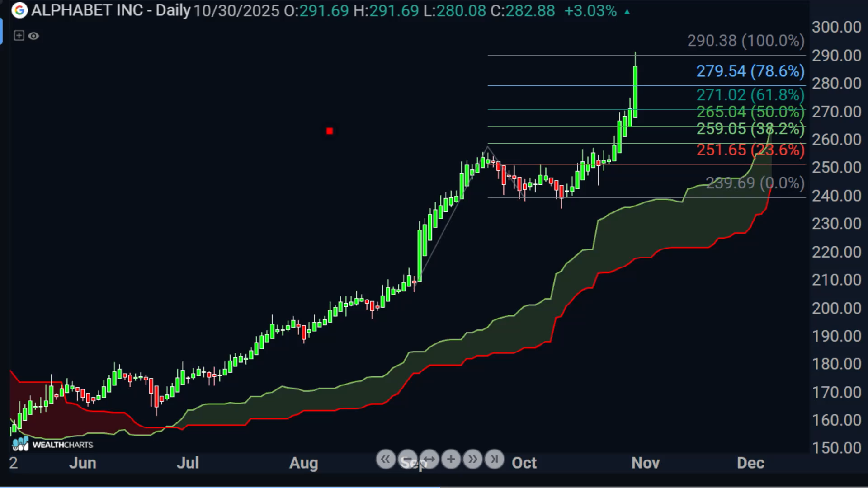The height and width of the screenshot is (488, 868).
Task: Click the ALPHABET INC symbol title
Action: point(87,10)
